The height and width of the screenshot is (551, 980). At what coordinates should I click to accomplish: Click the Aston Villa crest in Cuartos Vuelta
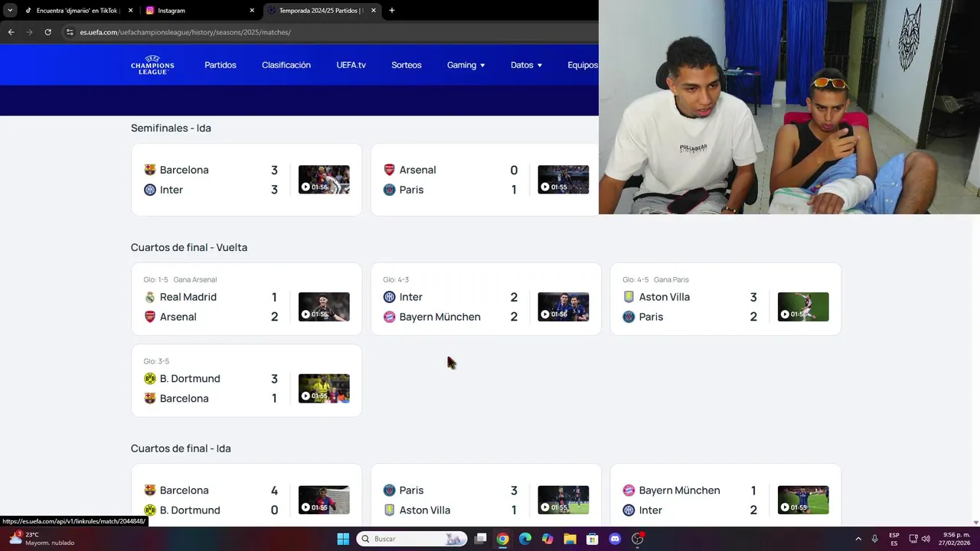[x=629, y=297]
